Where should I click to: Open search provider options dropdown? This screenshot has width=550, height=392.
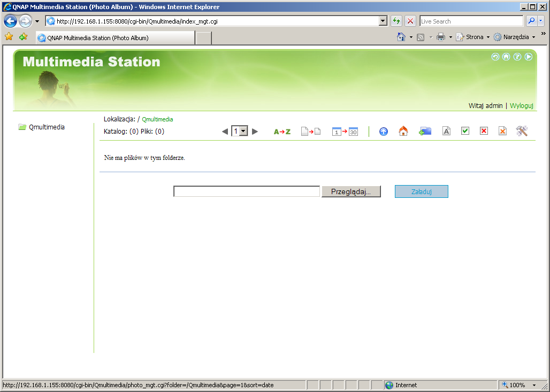coord(540,21)
